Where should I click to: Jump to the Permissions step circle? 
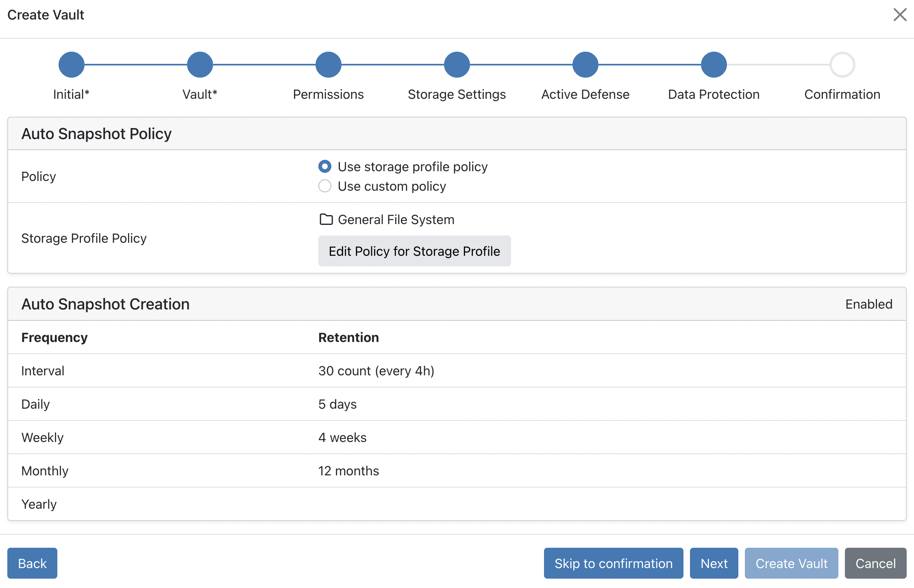click(328, 65)
